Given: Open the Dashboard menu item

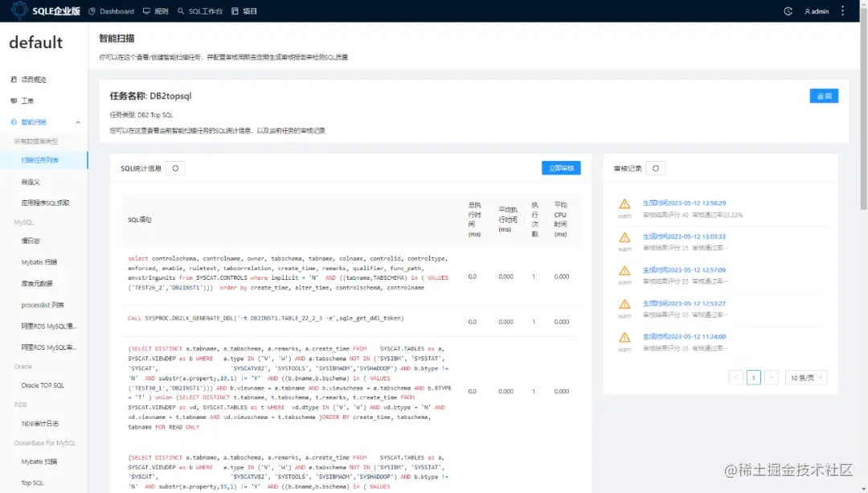Looking at the screenshot, I should point(111,11).
